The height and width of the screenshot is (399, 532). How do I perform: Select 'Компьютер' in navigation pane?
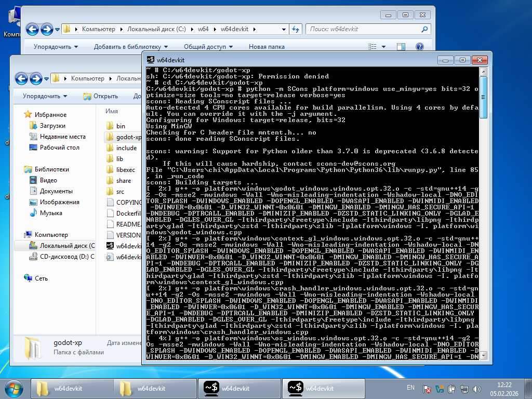pos(51,234)
